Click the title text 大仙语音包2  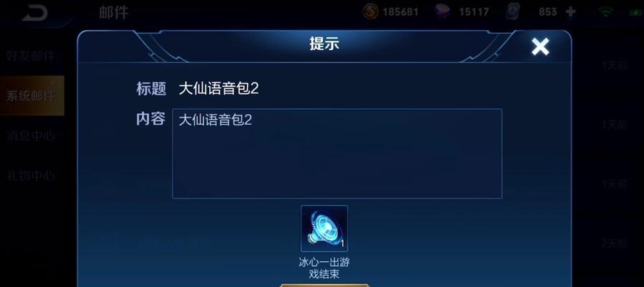coord(218,88)
